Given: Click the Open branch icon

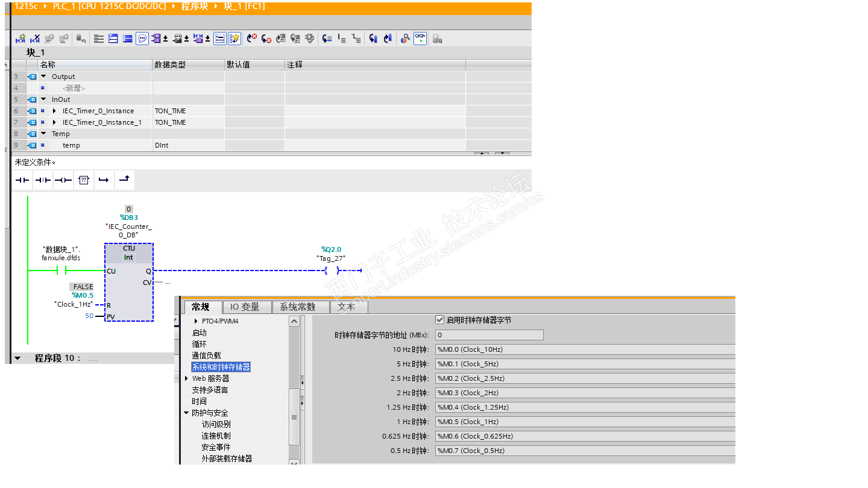Looking at the screenshot, I should (104, 180).
